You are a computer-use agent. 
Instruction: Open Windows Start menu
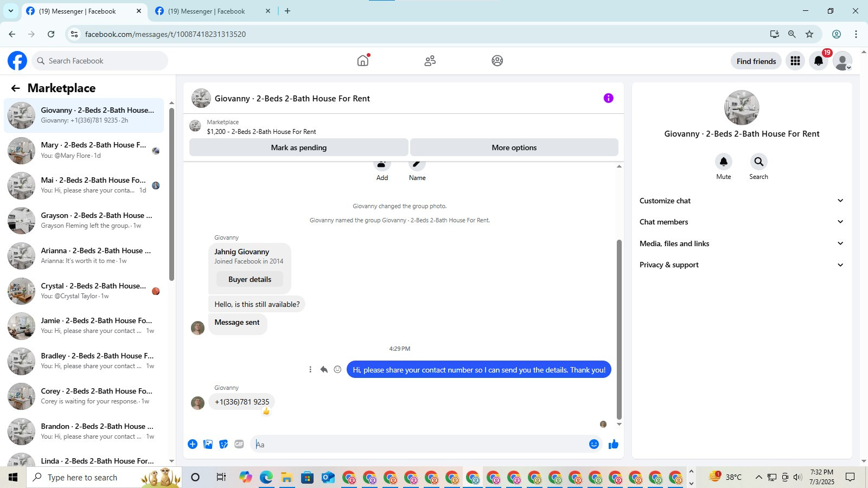(x=13, y=477)
